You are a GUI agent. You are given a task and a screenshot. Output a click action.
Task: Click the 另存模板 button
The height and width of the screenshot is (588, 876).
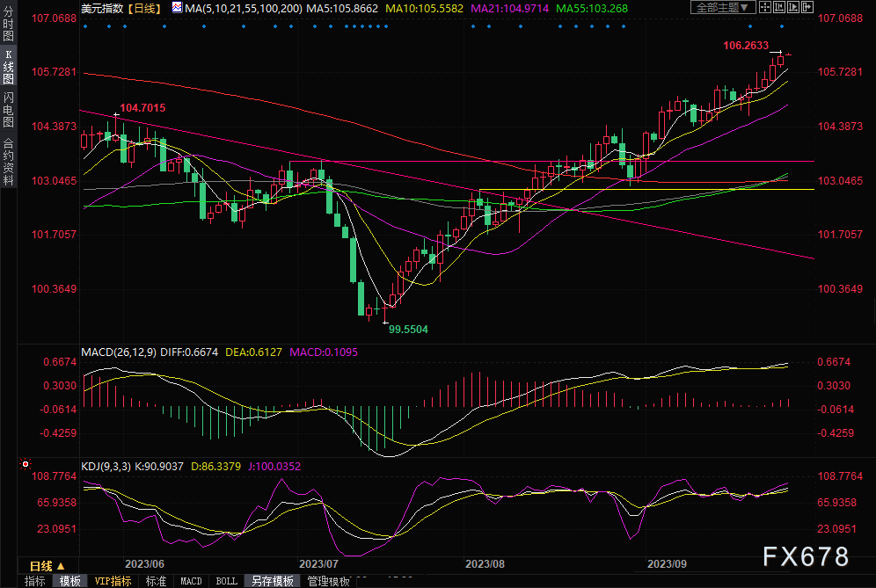(x=272, y=581)
